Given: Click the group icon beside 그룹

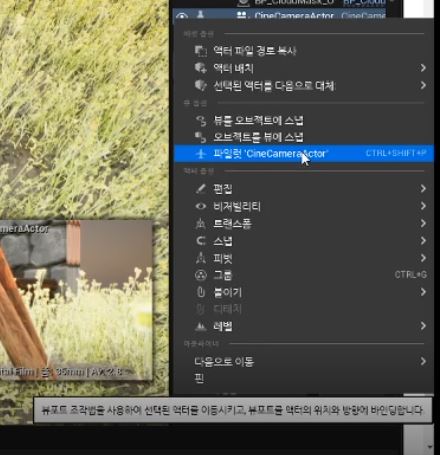Looking at the screenshot, I should (201, 275).
